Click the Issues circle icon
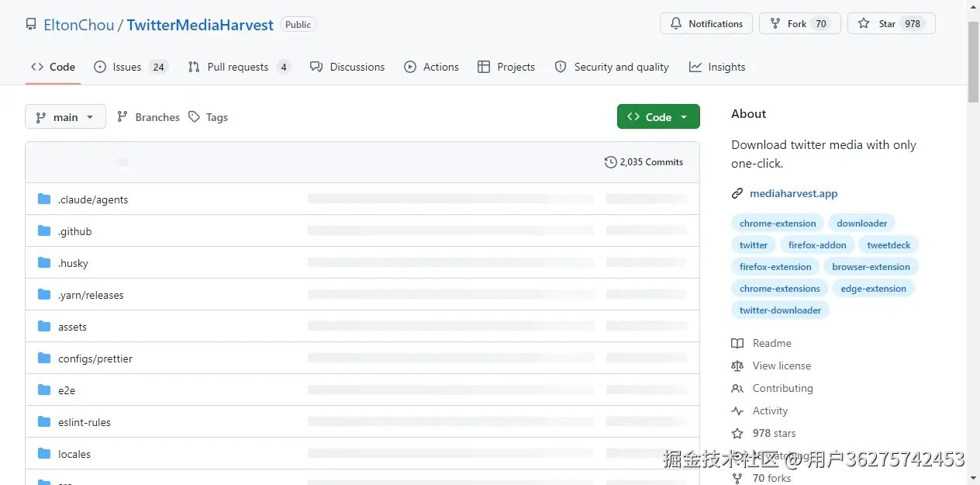980x485 pixels. coord(100,67)
